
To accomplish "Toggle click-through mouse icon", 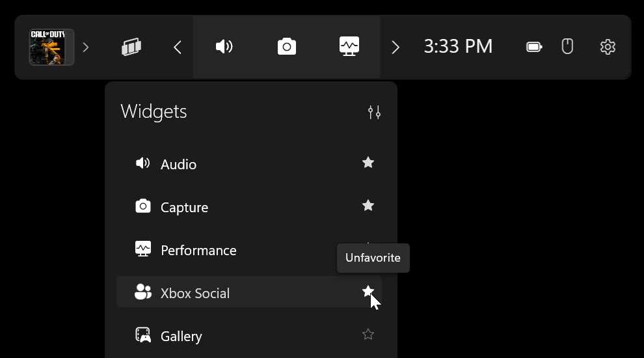I will coord(567,46).
